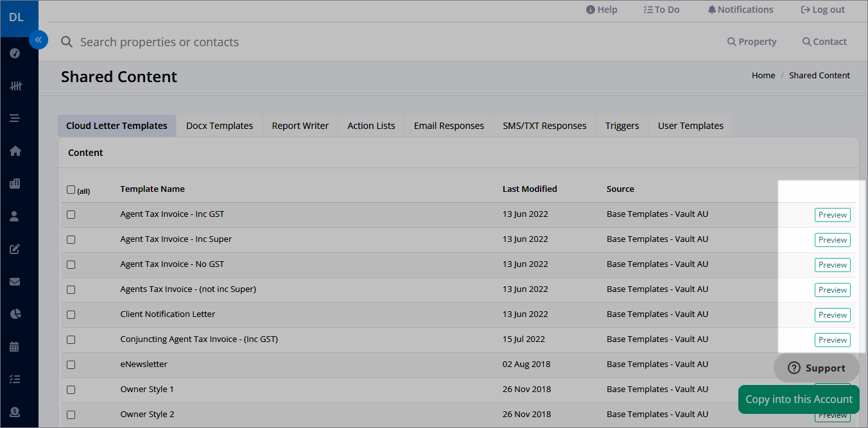Image resolution: width=868 pixels, height=428 pixels.
Task: Open the pie chart reports icon
Action: (x=15, y=314)
